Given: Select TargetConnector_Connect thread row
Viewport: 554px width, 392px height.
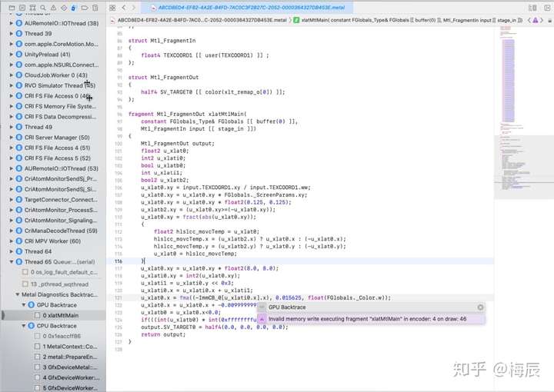Looking at the screenshot, I should [53, 200].
